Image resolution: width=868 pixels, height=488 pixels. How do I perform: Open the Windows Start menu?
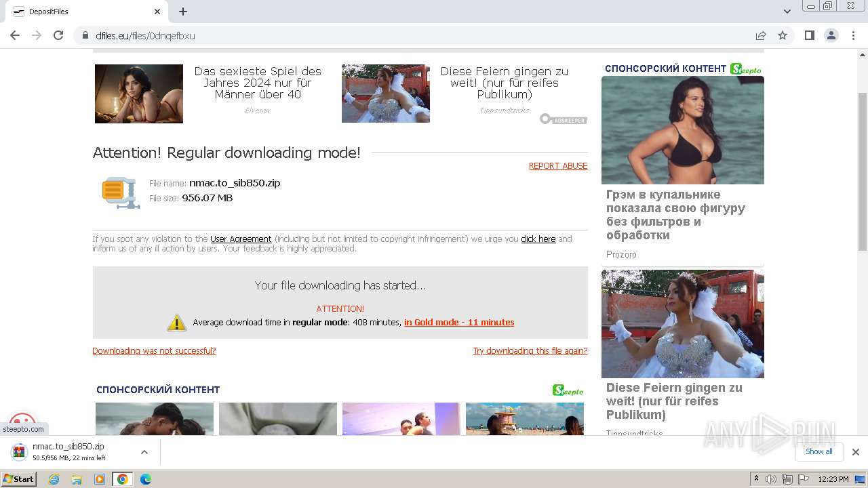point(19,479)
